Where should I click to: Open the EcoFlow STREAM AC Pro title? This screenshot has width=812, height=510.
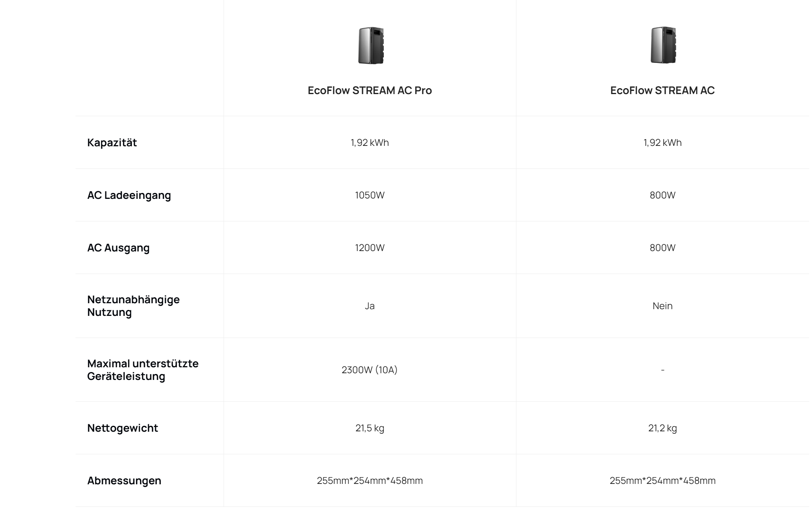pos(370,91)
